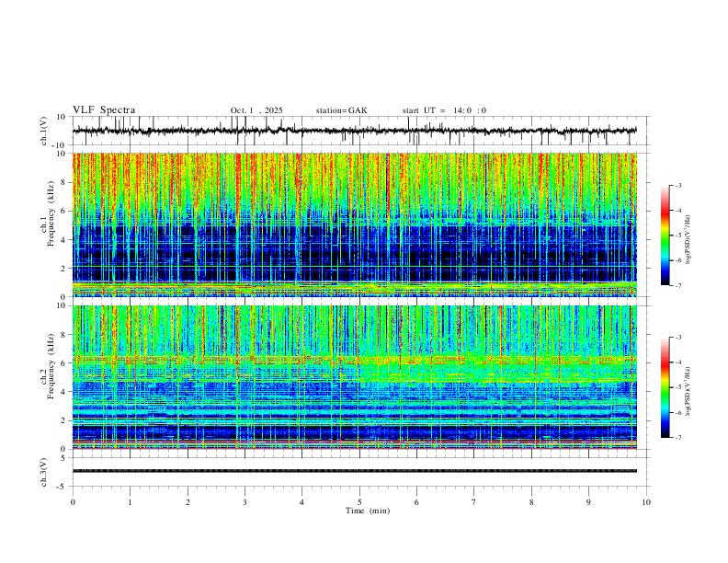Click "-7" tick on ch.1 color bar
728x563 pixels.
click(x=677, y=285)
